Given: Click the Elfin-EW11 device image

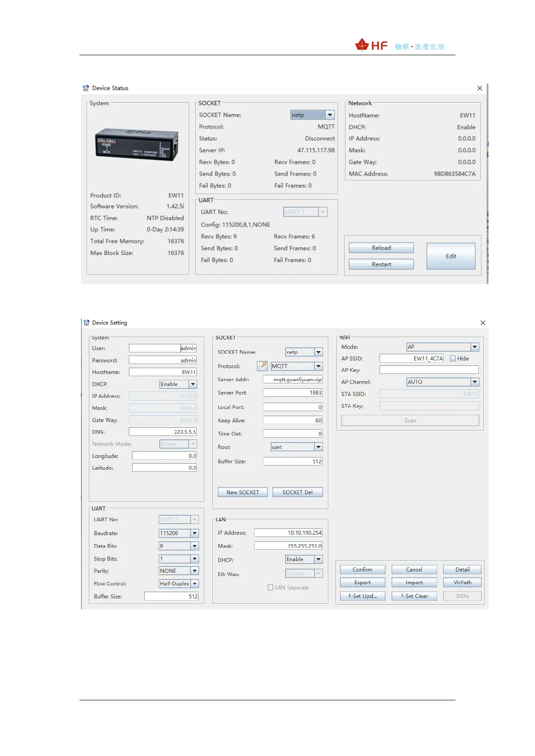Looking at the screenshot, I should pyautogui.click(x=137, y=145).
